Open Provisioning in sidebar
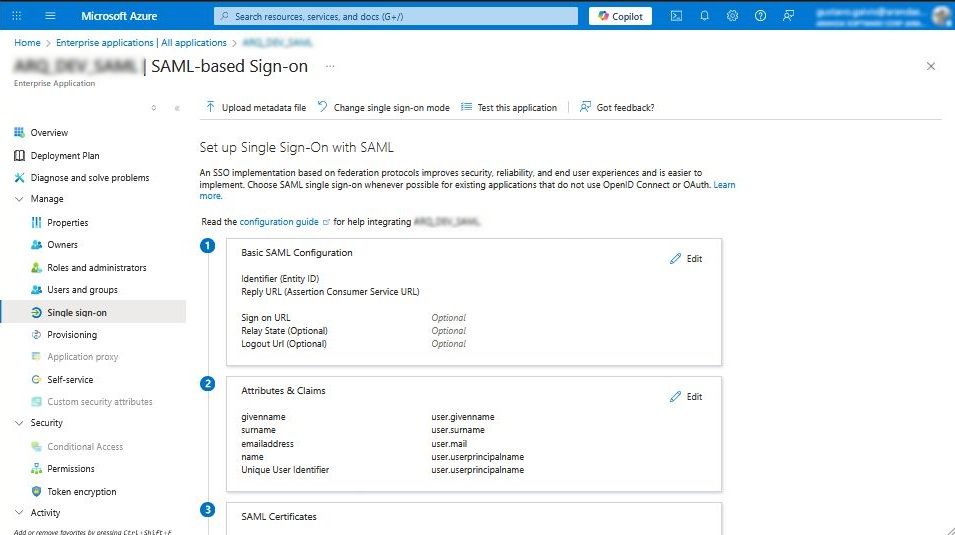The width and height of the screenshot is (955, 535). (x=72, y=335)
